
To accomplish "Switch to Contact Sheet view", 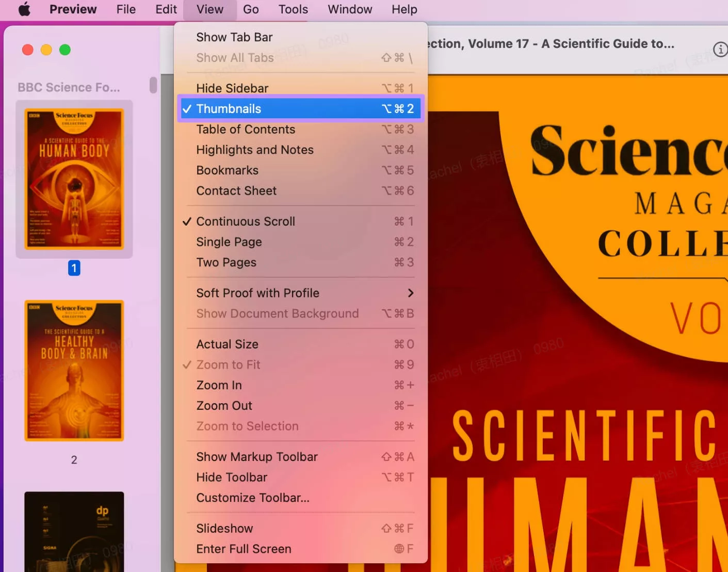I will tap(236, 190).
